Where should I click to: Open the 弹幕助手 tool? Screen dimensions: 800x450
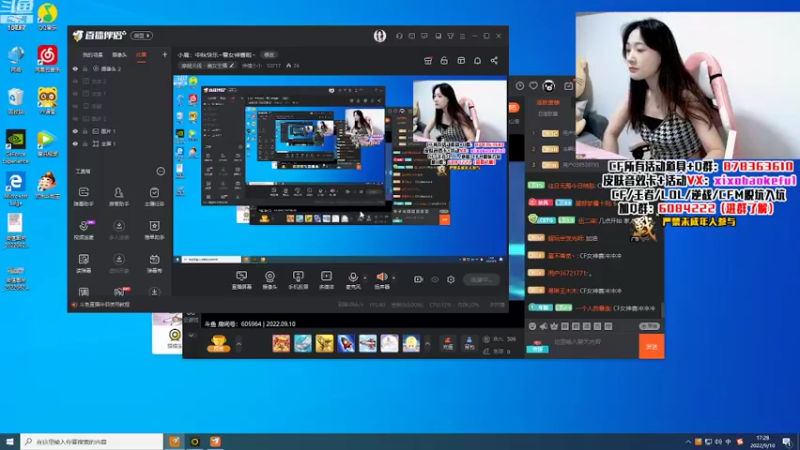point(84,196)
